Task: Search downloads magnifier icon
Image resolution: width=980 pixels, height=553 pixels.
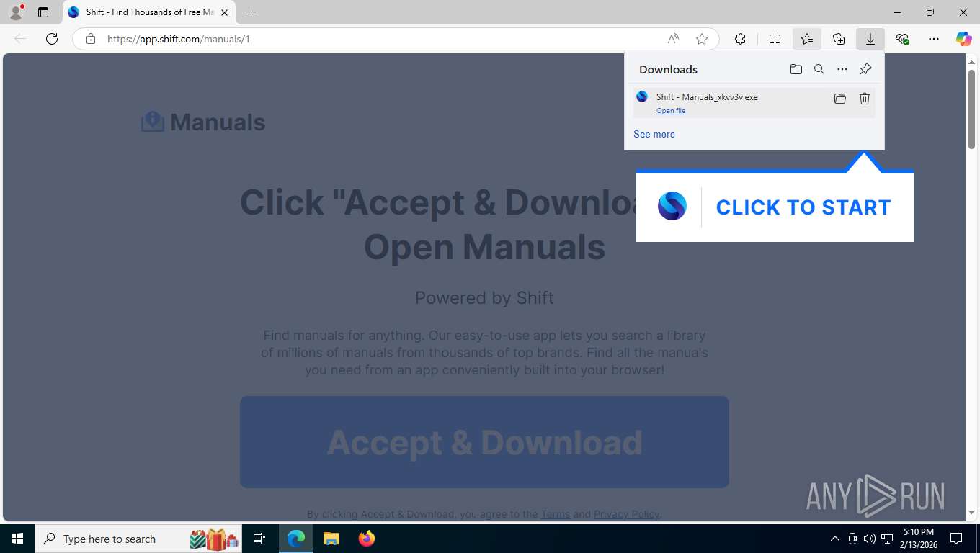Action: pos(819,69)
